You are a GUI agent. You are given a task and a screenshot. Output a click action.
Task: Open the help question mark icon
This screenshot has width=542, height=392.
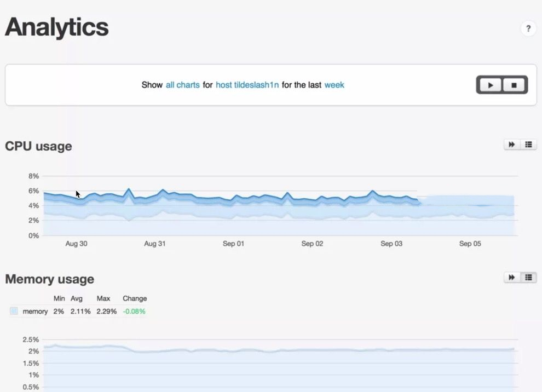pos(528,29)
